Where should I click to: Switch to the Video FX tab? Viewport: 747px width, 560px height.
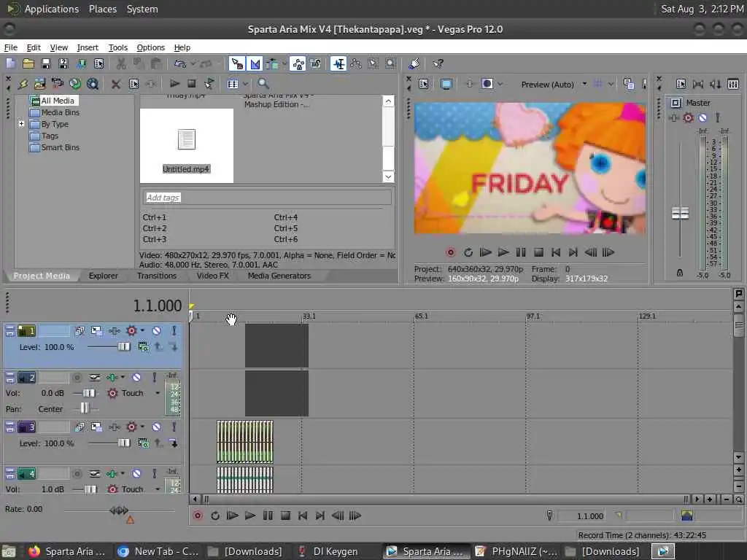[213, 276]
